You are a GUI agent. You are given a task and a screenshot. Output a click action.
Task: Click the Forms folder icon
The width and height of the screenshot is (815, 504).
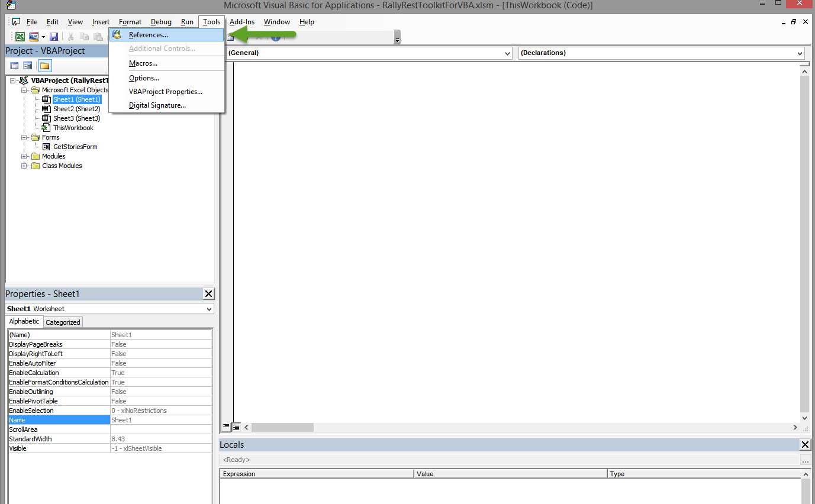(35, 137)
